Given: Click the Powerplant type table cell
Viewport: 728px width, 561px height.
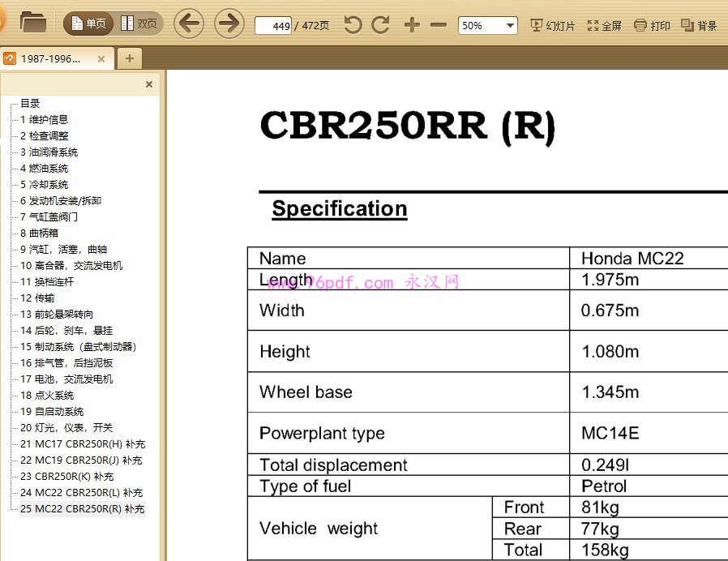Looking at the screenshot, I should point(409,433).
